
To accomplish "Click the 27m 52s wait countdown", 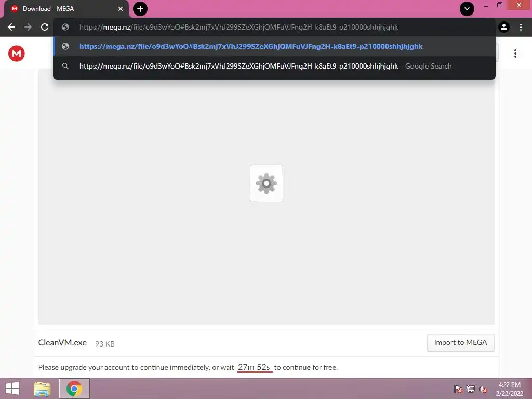I will (254, 367).
